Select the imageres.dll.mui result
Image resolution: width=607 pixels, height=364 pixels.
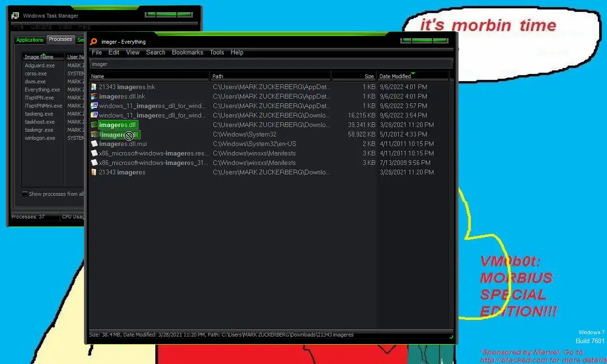pyautogui.click(x=123, y=144)
